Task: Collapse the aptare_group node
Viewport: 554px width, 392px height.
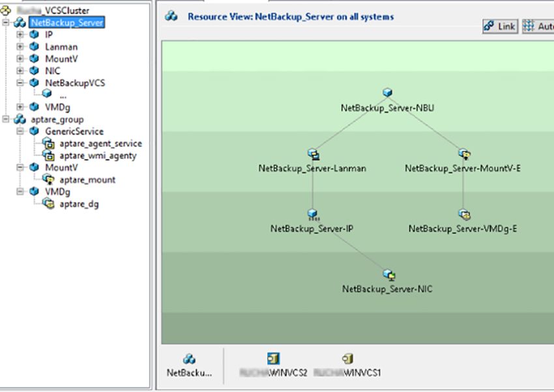Action: (6, 119)
